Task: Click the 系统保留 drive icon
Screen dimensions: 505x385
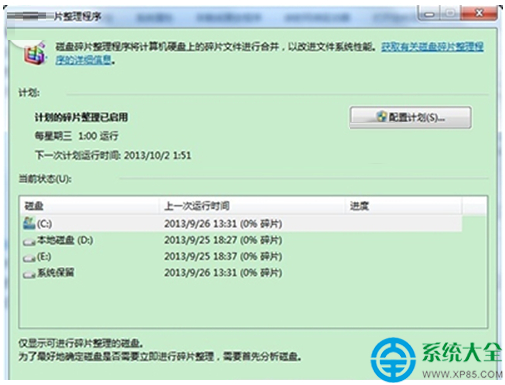Action: (29, 274)
